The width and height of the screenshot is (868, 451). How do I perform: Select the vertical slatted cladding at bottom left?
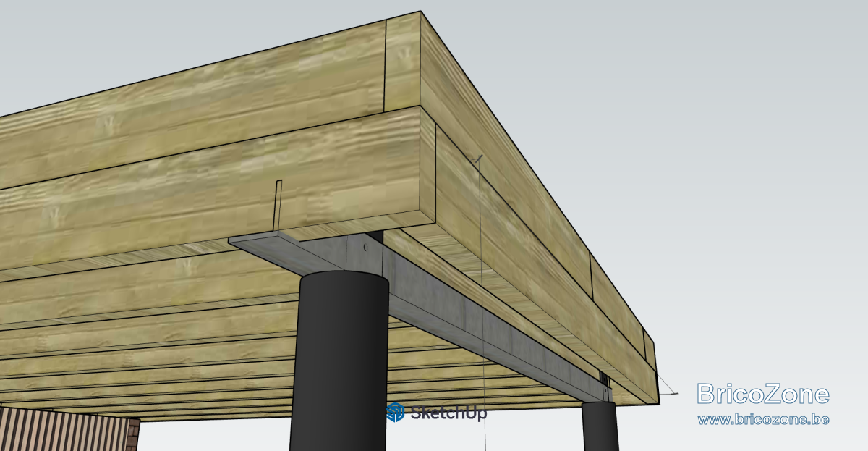[62, 429]
